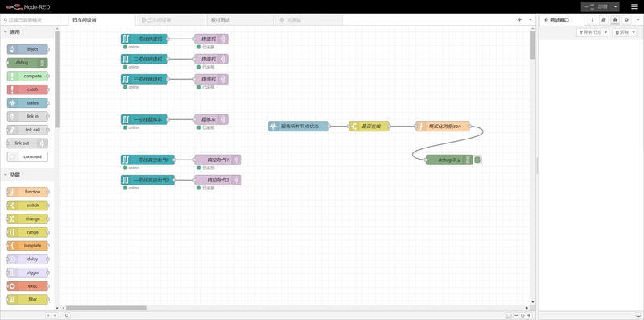The width and height of the screenshot is (644, 320).
Task: Select the inject node in palette
Action: [x=27, y=49]
